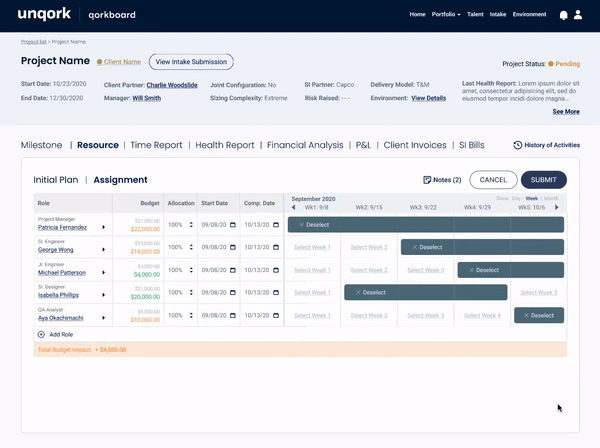
Task: Switch to the Health Report tab
Action: (x=225, y=145)
